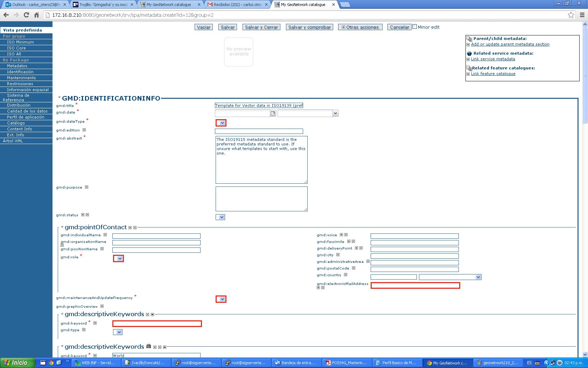This screenshot has height=368, width=588.
Task: Open gmd:maintenanceAndUpdateFrequency dropdown
Action: (x=221, y=299)
